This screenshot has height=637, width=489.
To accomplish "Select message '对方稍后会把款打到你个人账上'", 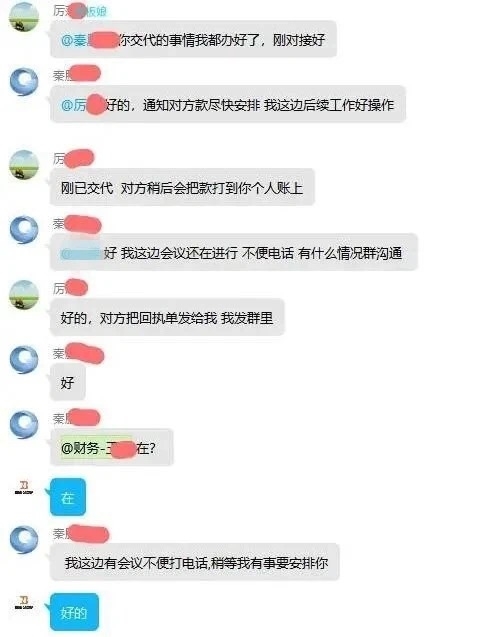I will (182, 188).
